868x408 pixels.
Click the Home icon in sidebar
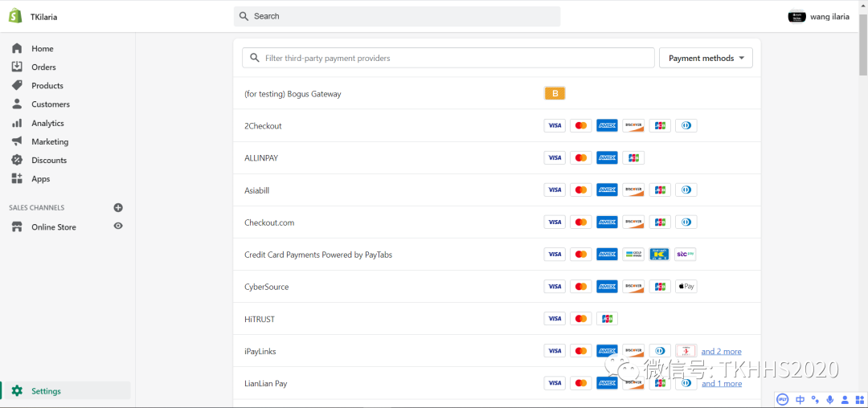(x=17, y=48)
